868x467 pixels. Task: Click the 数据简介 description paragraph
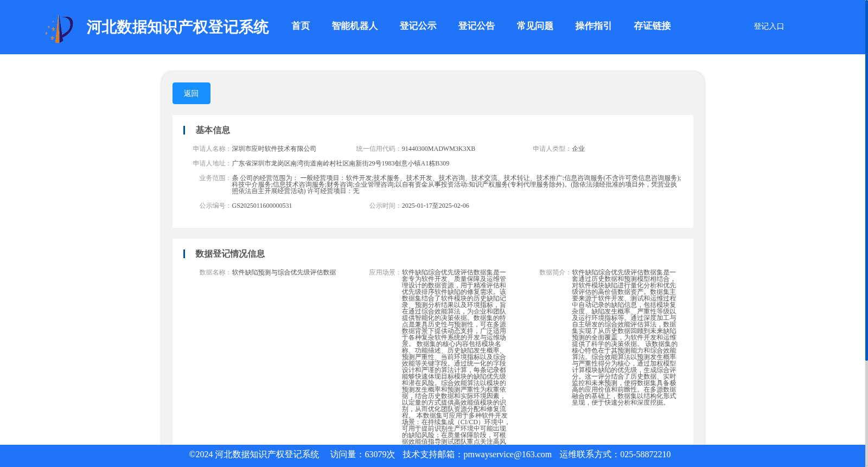(624, 337)
